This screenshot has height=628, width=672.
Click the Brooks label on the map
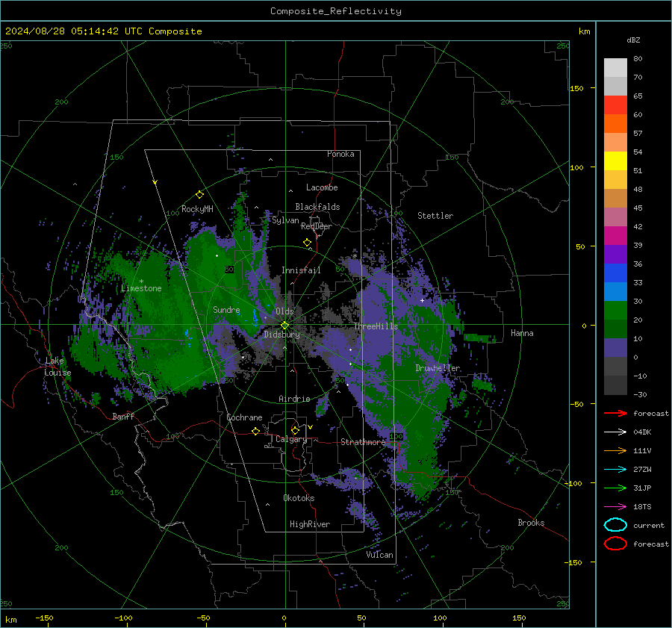click(531, 523)
